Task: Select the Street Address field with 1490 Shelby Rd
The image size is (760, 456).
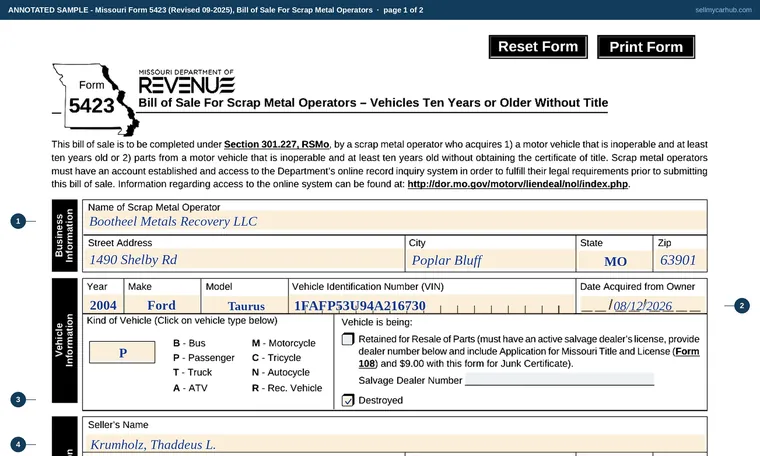Action: (x=244, y=260)
